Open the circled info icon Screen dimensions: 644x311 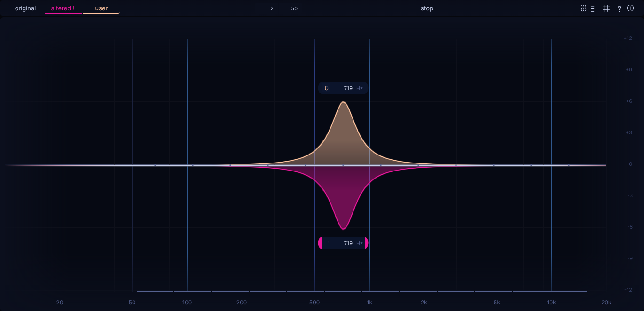coord(630,8)
